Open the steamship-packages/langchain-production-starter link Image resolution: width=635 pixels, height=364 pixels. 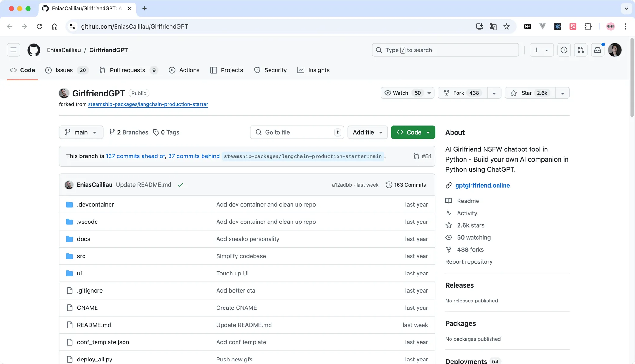pos(148,104)
